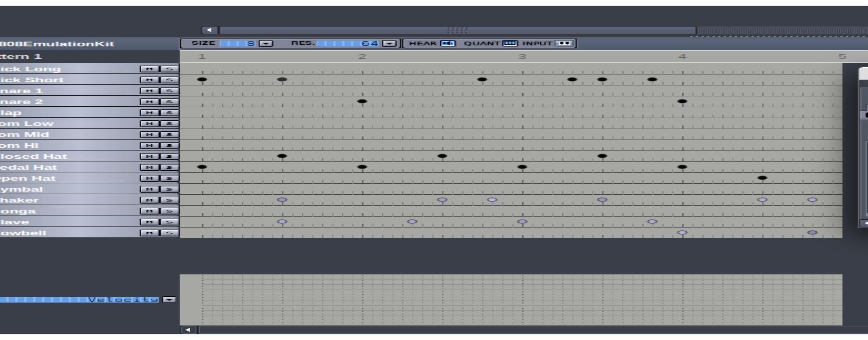The width and height of the screenshot is (868, 340).
Task: Solo the Tom Mid instrument
Action: 169,134
